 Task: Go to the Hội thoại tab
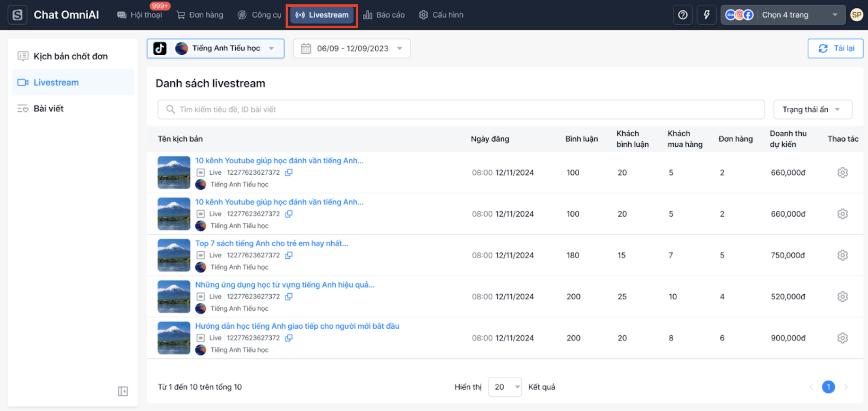(x=140, y=15)
